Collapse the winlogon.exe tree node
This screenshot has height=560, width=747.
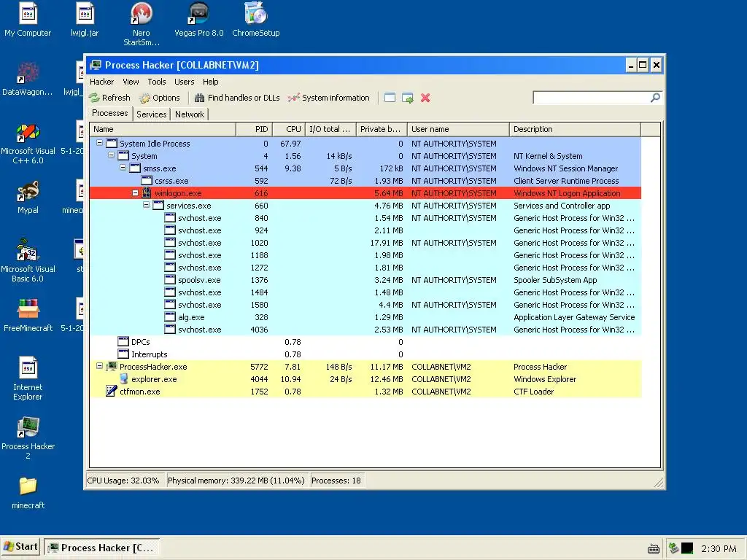135,192
